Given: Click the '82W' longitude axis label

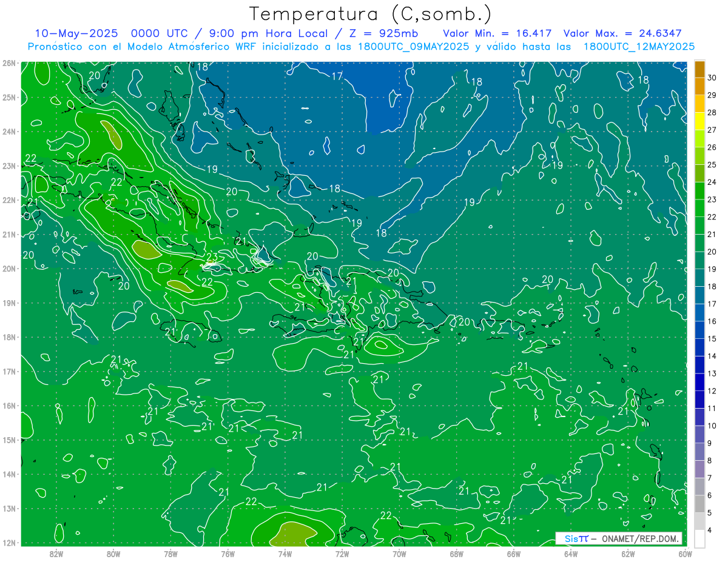Looking at the screenshot, I should click(56, 554).
